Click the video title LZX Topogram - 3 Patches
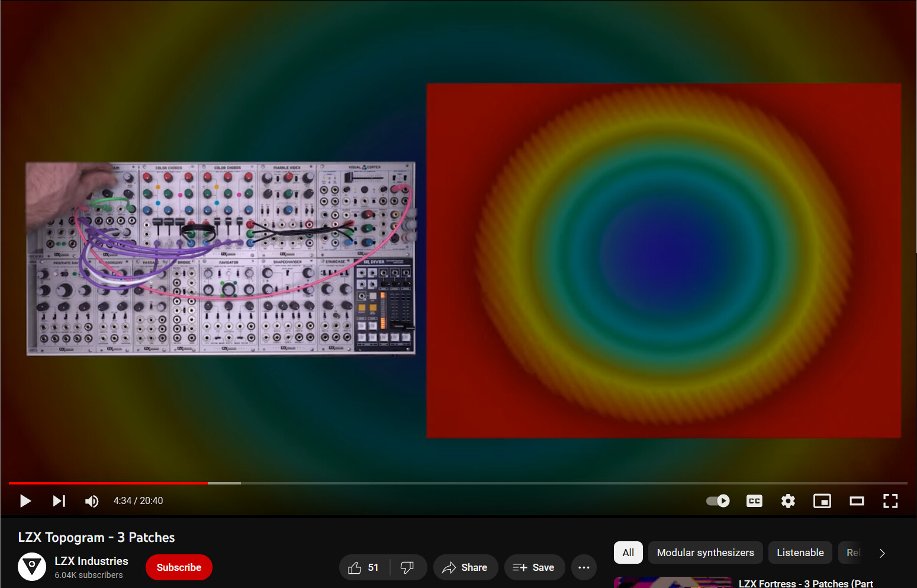Viewport: 917px width, 588px height. [x=96, y=537]
